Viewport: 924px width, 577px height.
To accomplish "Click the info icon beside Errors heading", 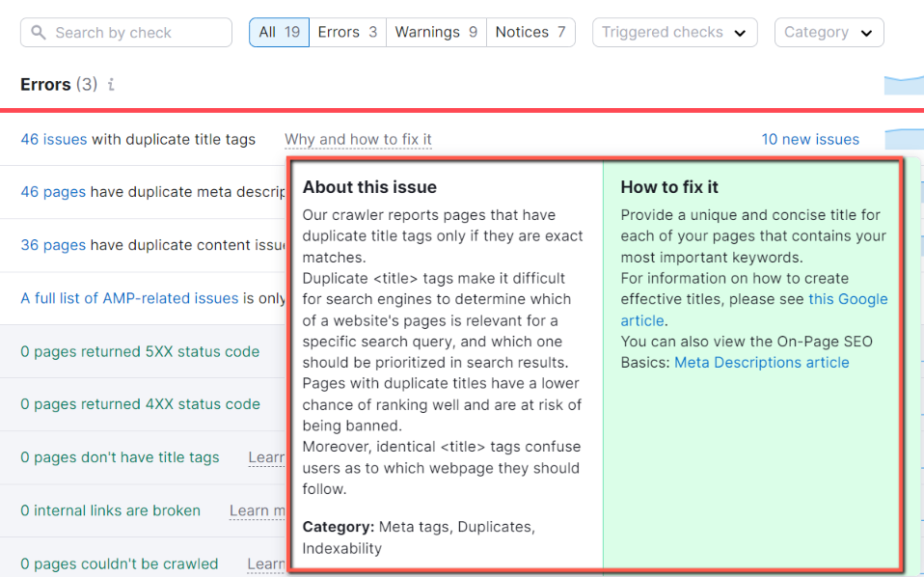I will (x=109, y=85).
